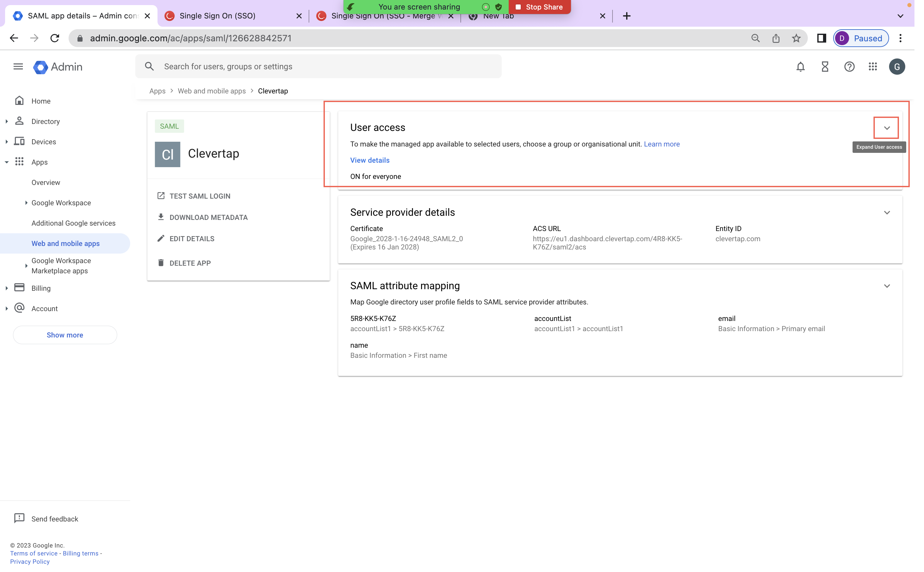Click TEST SAML LOGIN
The width and height of the screenshot is (924, 572).
coord(193,196)
